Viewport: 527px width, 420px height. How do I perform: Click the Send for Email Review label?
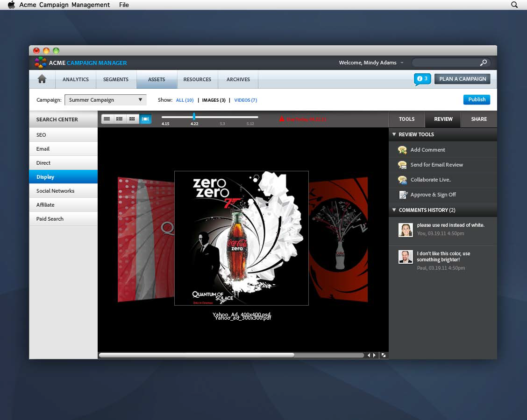[x=436, y=165]
